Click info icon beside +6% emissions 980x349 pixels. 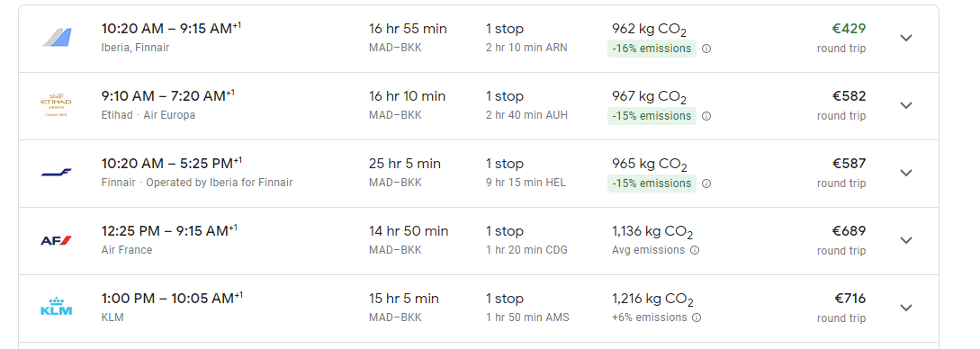coord(697,318)
